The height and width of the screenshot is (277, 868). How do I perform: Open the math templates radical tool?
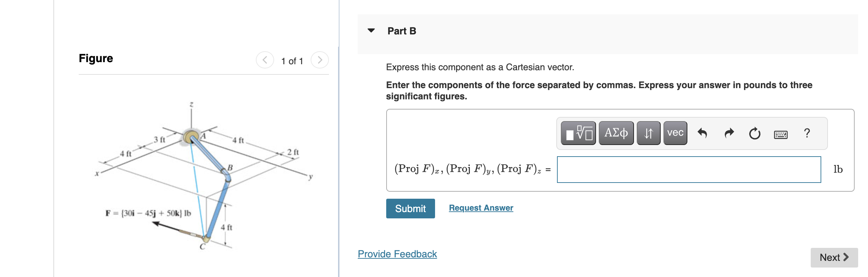click(x=578, y=133)
